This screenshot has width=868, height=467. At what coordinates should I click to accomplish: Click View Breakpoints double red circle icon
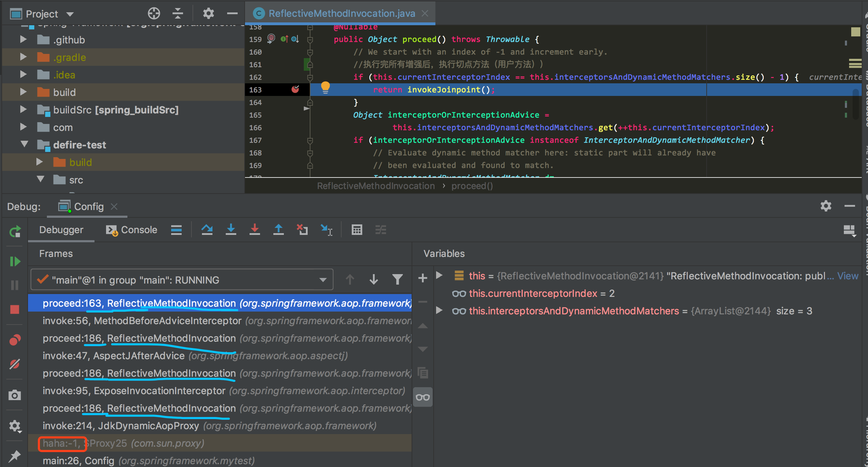coord(15,340)
